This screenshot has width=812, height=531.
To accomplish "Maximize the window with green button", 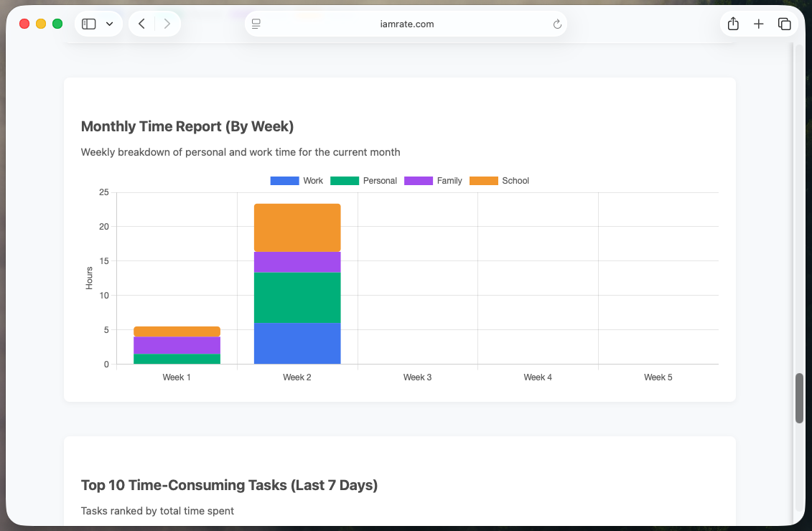I will (x=57, y=24).
